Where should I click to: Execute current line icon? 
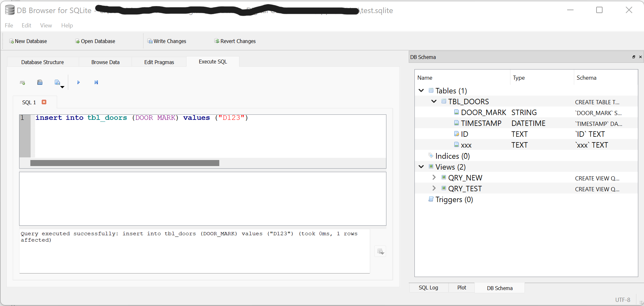pyautogui.click(x=96, y=83)
